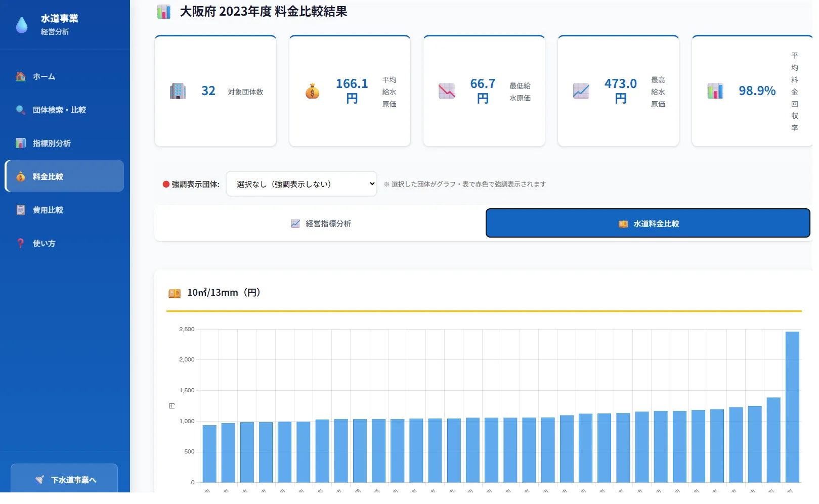
Task: Click the upward trend icon in 最高給水原価 card
Action: click(581, 91)
